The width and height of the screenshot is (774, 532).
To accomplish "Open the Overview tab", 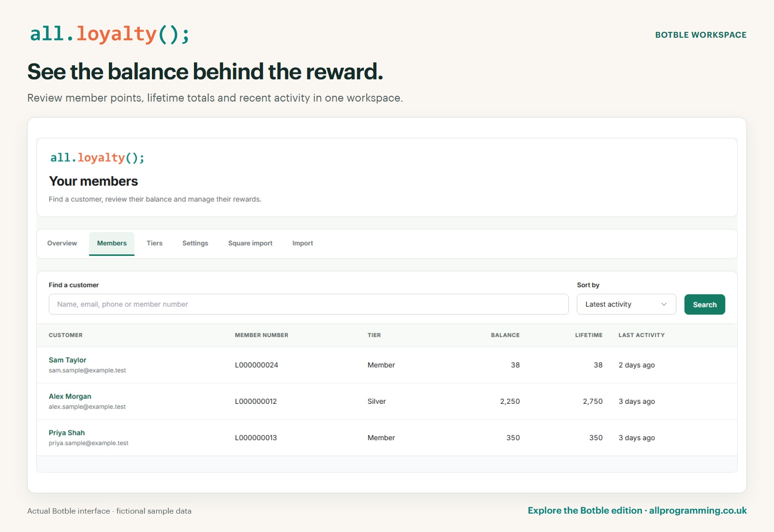I will (62, 243).
